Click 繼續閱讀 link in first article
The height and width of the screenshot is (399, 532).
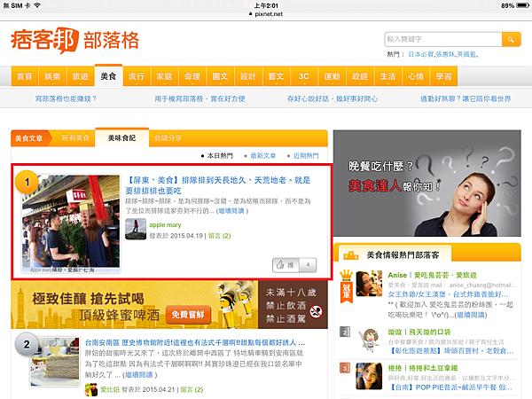pyautogui.click(x=231, y=211)
